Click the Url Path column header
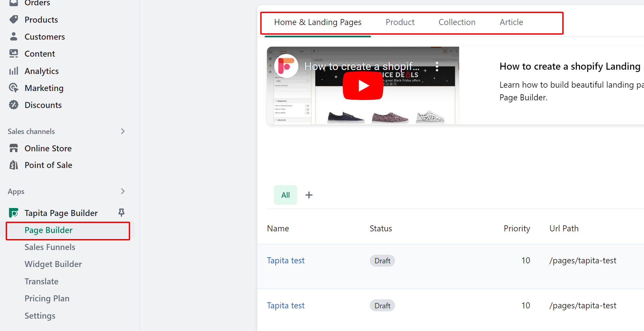 tap(564, 229)
